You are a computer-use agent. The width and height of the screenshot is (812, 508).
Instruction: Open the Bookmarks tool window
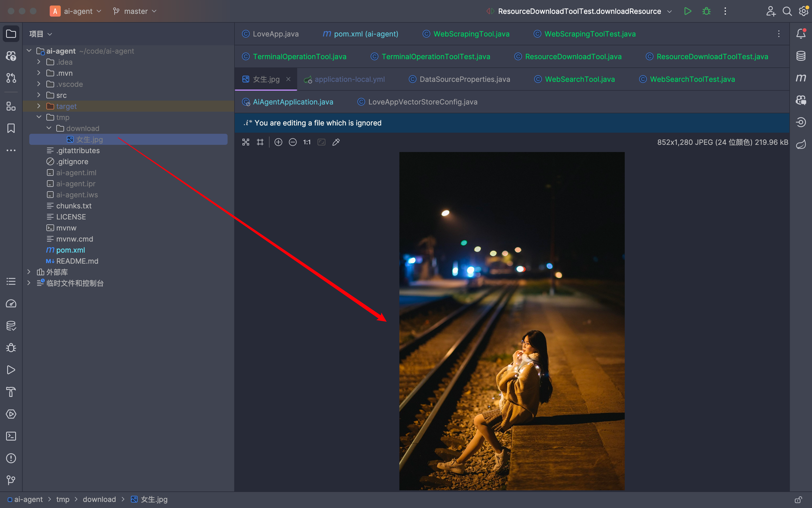[11, 128]
